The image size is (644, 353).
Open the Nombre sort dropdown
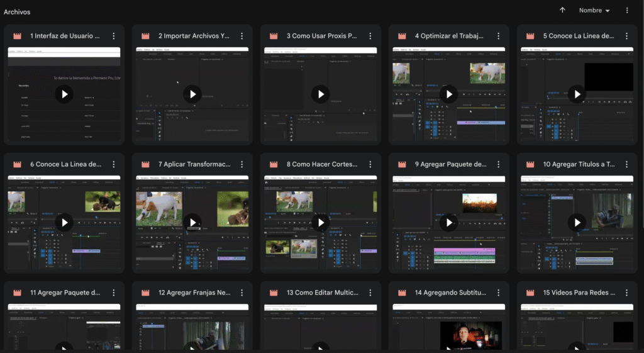[x=594, y=11]
